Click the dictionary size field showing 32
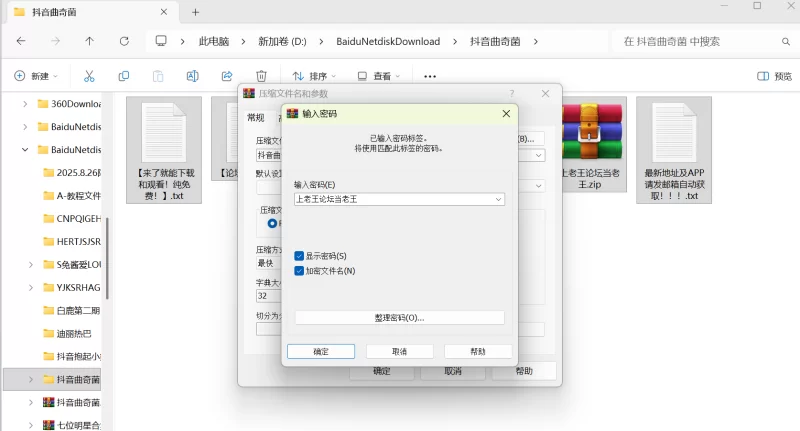The height and width of the screenshot is (431, 800). pyautogui.click(x=269, y=296)
